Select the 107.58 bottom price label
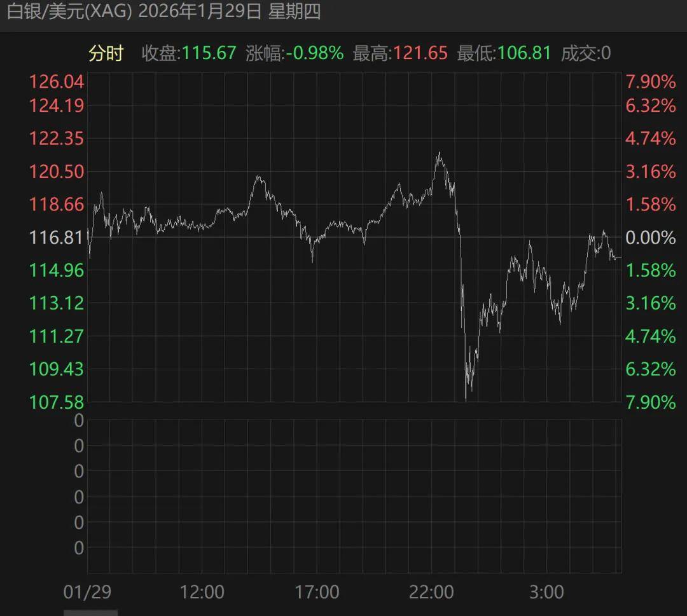The image size is (687, 616). pyautogui.click(x=56, y=402)
